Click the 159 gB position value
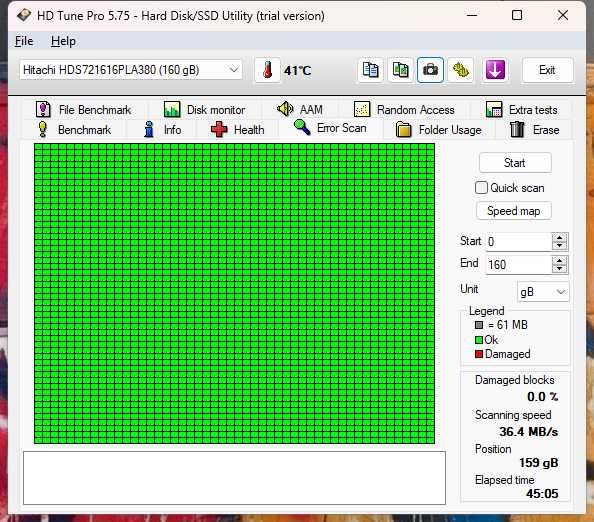Viewport: 594px width, 522px height. click(538, 463)
